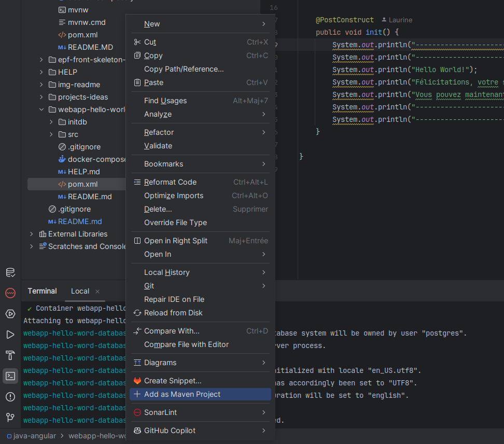
Task: Click the @PostConstruct annotation in editor
Action: [345, 20]
